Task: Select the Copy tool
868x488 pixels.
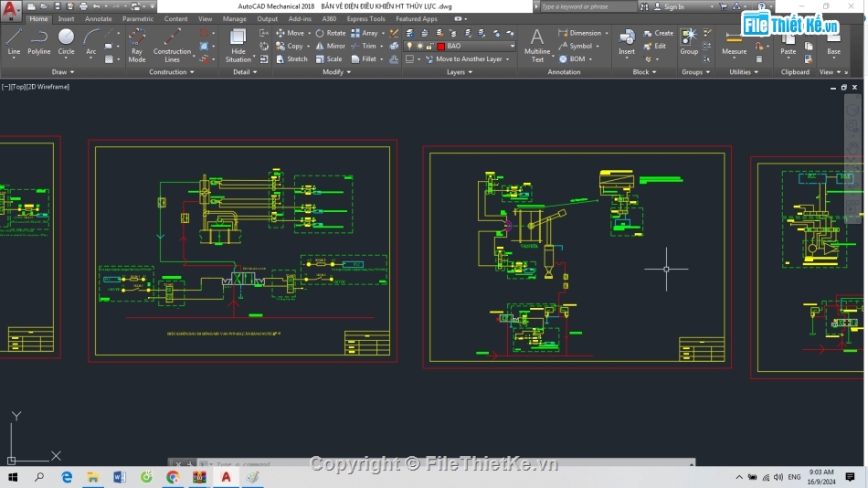Action: tap(290, 46)
